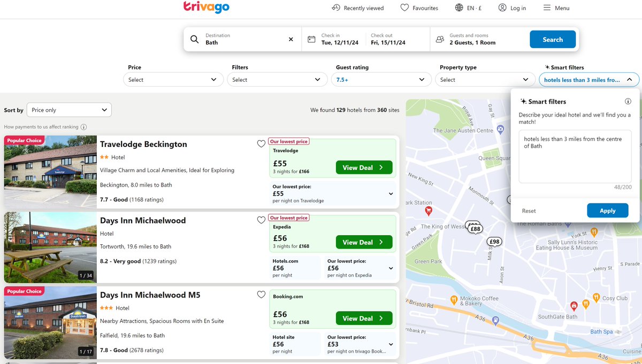The height and width of the screenshot is (364, 642).
Task: Expand the Price filter dropdown
Action: point(173,80)
